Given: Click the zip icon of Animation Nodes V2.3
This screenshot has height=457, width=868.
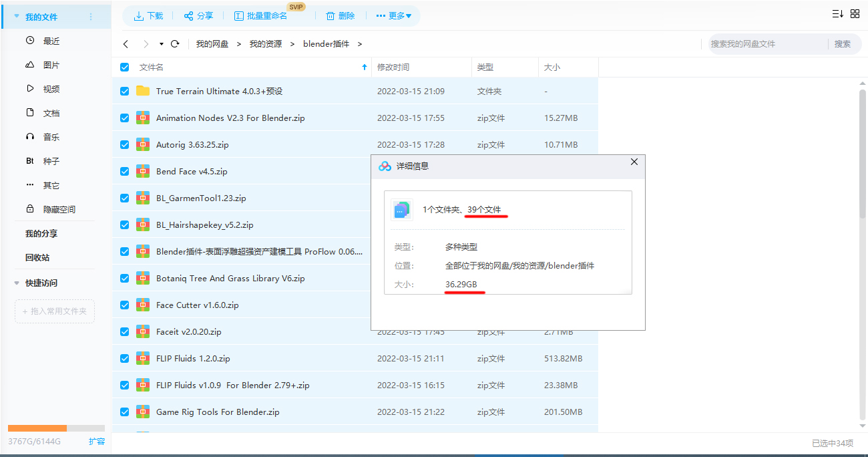Looking at the screenshot, I should tap(143, 118).
